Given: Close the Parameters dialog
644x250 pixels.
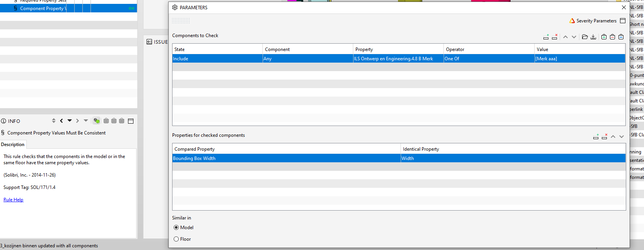Looking at the screenshot, I should (624, 7).
